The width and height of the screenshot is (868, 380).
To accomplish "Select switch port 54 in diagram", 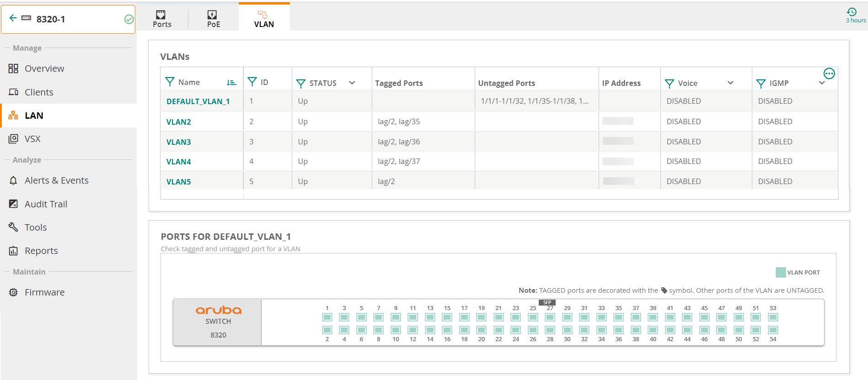I will coord(773,330).
